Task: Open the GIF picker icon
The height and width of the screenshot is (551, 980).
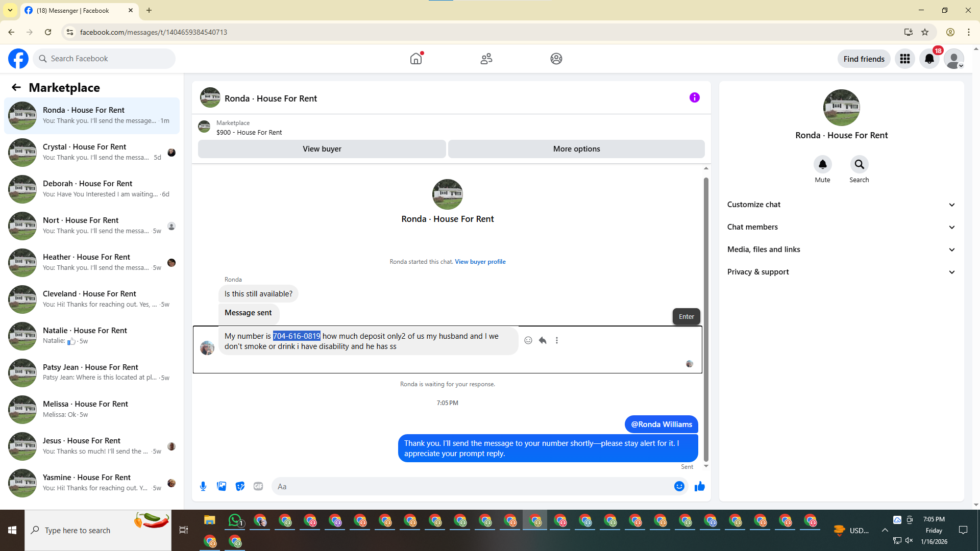Action: pyautogui.click(x=258, y=486)
